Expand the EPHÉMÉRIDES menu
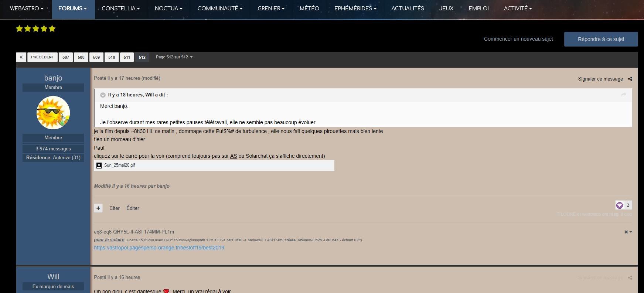Viewport: 644px width, 293px height. pyautogui.click(x=355, y=8)
